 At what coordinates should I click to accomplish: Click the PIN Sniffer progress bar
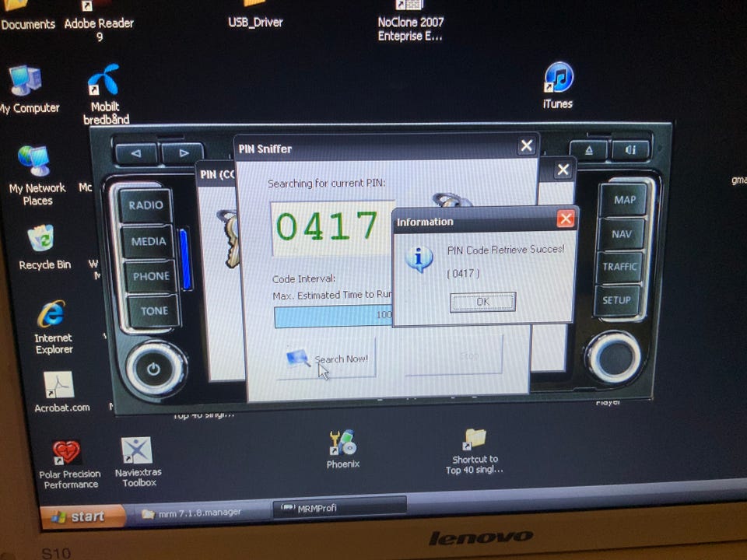334,317
